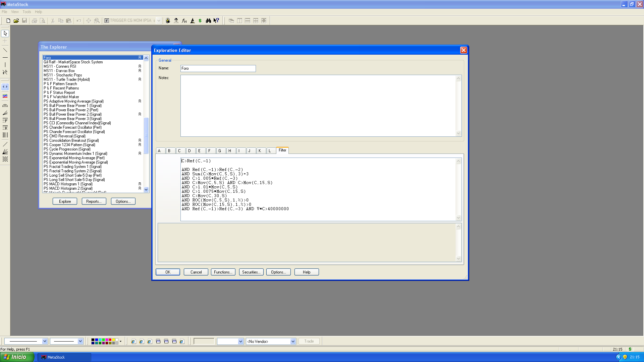Expand the TRIGGER CG MOM IPSA dropdown
The image size is (644, 362).
[159, 21]
